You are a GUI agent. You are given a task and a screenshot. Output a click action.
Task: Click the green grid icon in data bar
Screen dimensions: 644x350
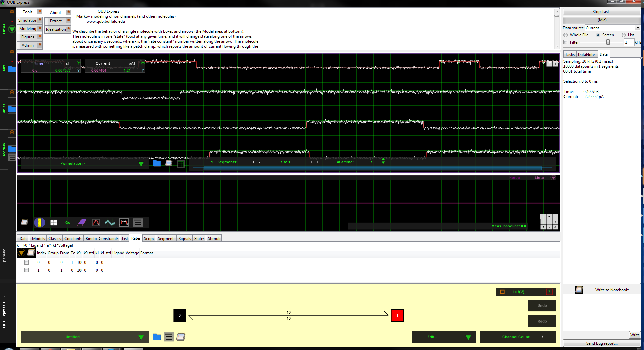181,164
